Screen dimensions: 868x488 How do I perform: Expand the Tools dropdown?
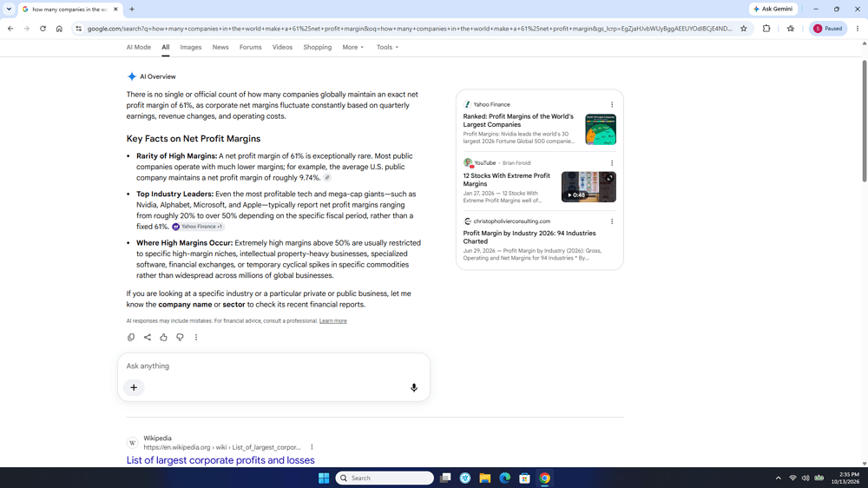click(387, 48)
